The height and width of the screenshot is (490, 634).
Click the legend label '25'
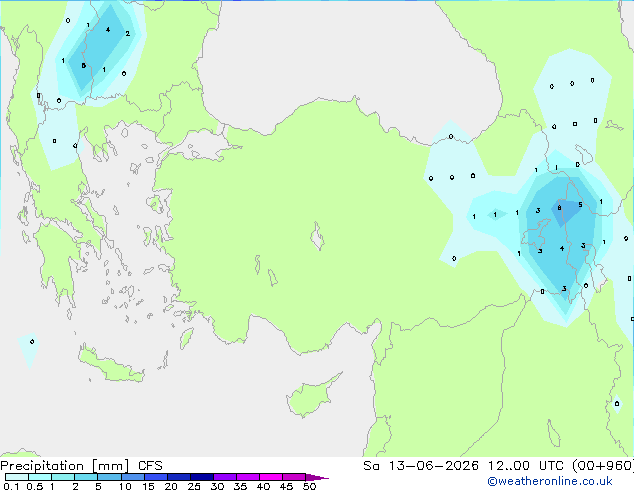(x=194, y=486)
